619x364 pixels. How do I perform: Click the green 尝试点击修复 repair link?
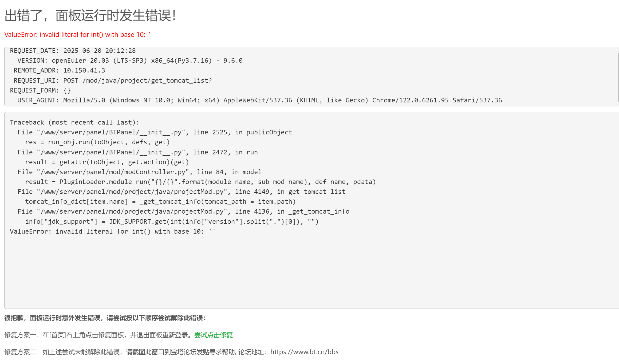click(213, 335)
